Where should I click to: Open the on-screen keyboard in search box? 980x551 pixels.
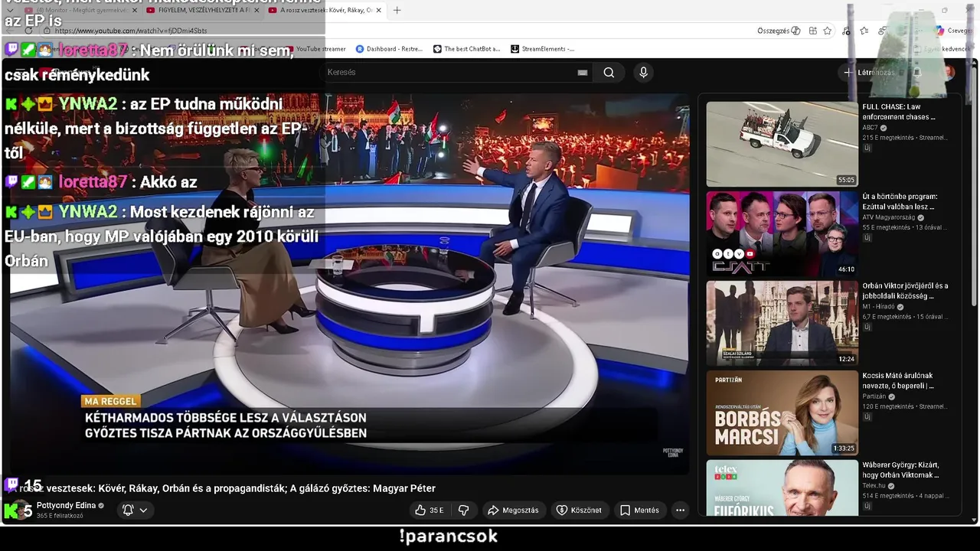[583, 72]
